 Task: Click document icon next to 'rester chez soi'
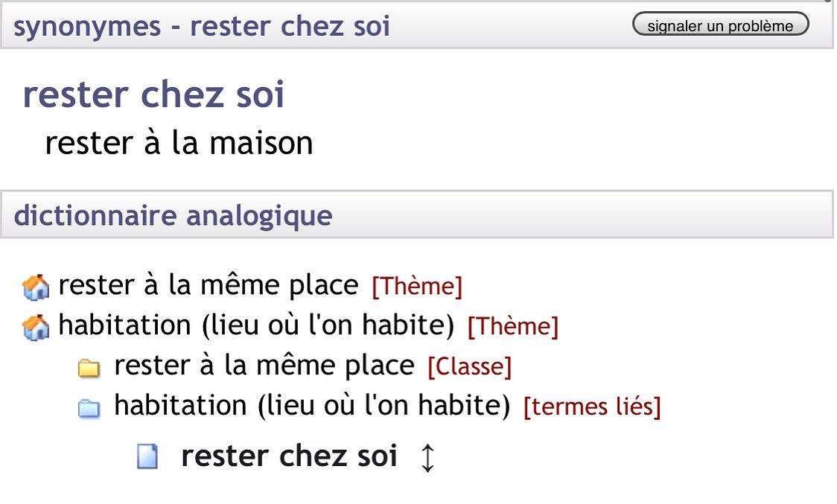tap(147, 456)
